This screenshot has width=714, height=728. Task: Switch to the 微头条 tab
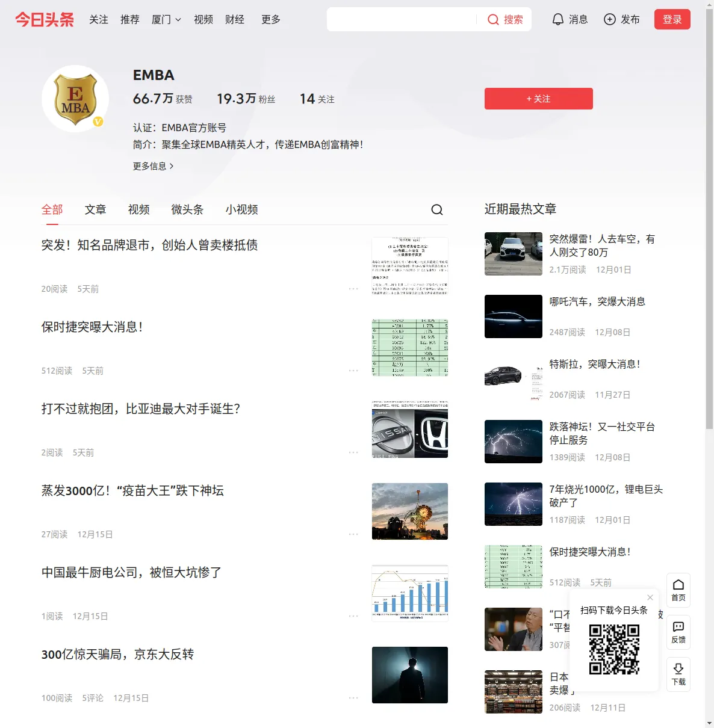[188, 209]
